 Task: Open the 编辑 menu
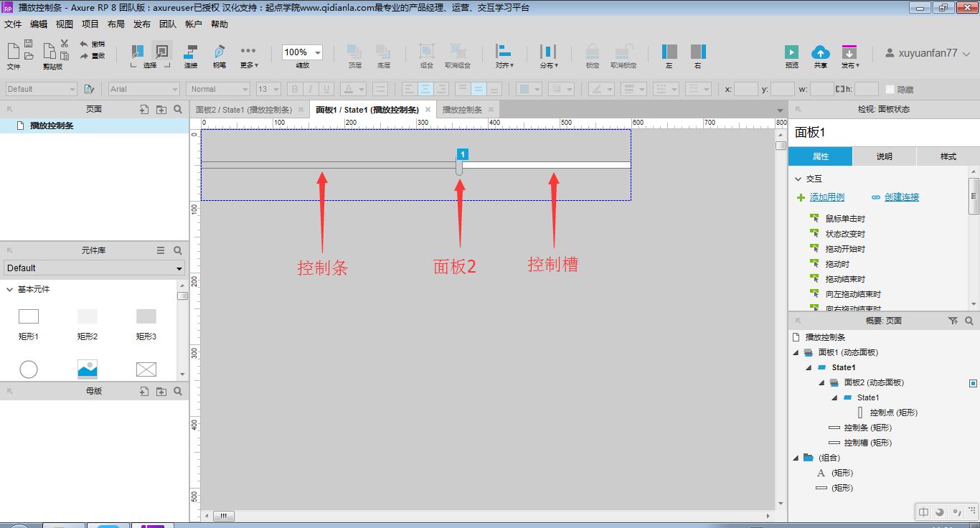click(39, 24)
